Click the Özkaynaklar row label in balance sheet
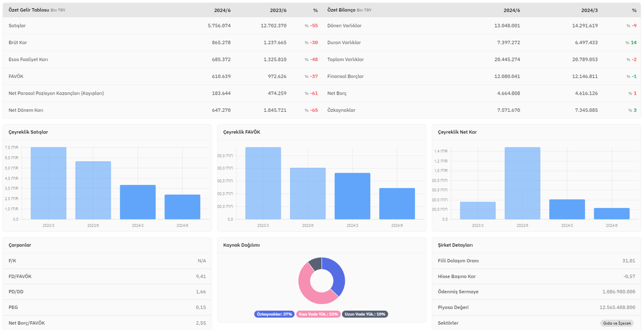This screenshot has height=330, width=644. coord(341,110)
